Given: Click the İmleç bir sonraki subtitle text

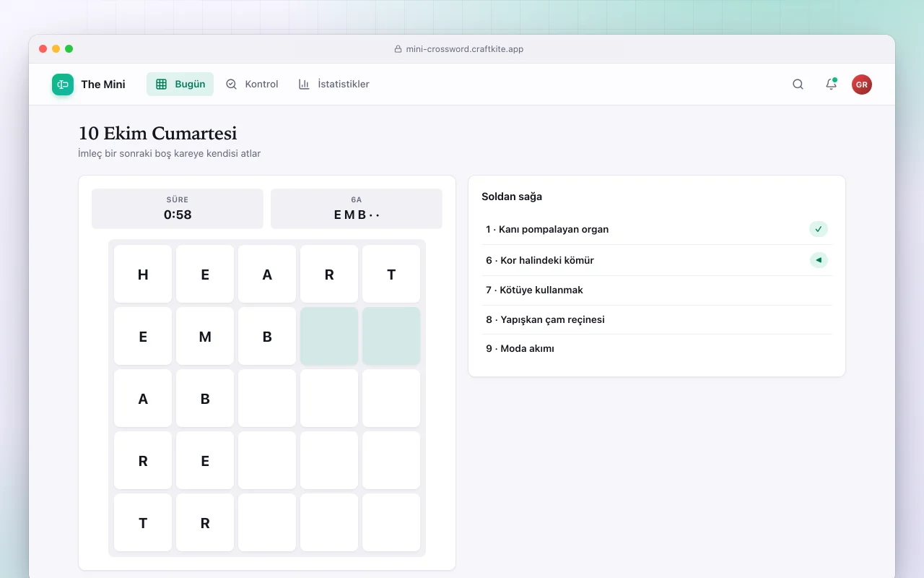Looking at the screenshot, I should (170, 153).
